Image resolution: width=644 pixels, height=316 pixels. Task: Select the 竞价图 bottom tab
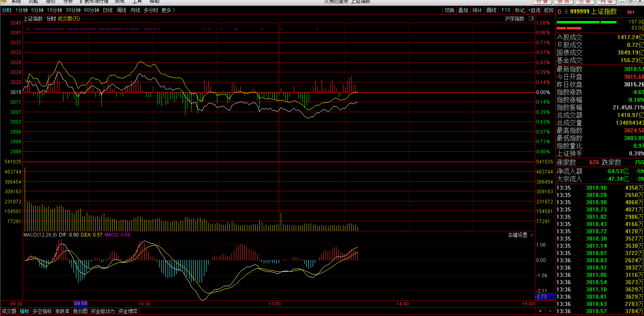click(x=80, y=311)
